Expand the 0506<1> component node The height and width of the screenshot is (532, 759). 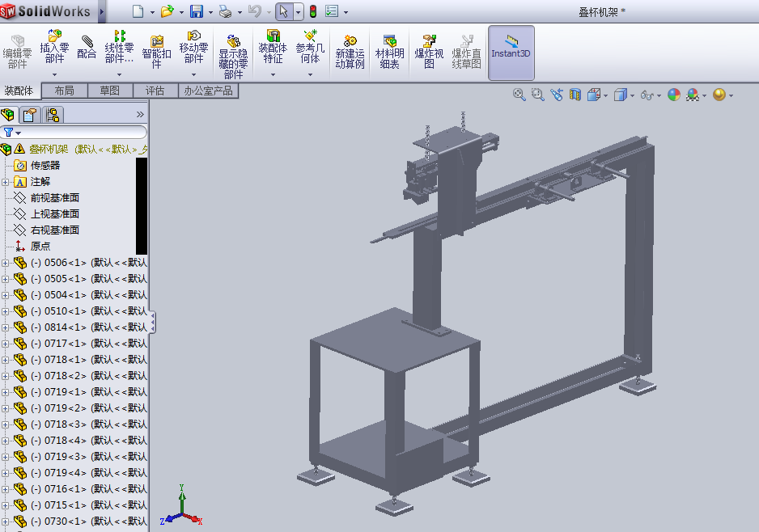[x=6, y=263]
